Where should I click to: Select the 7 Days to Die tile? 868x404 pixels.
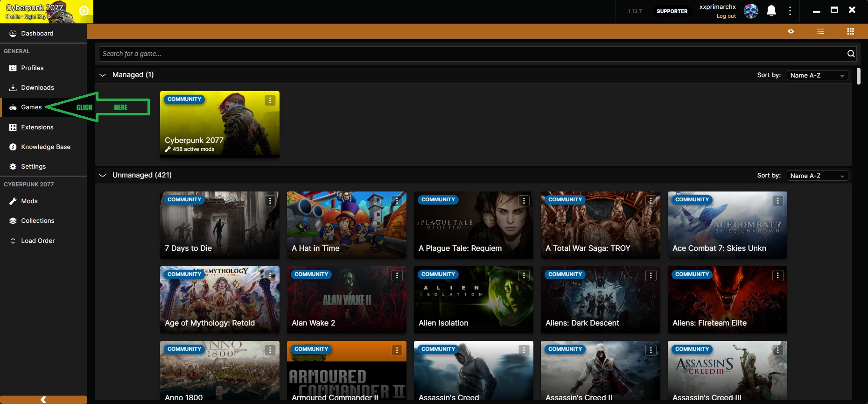click(220, 225)
